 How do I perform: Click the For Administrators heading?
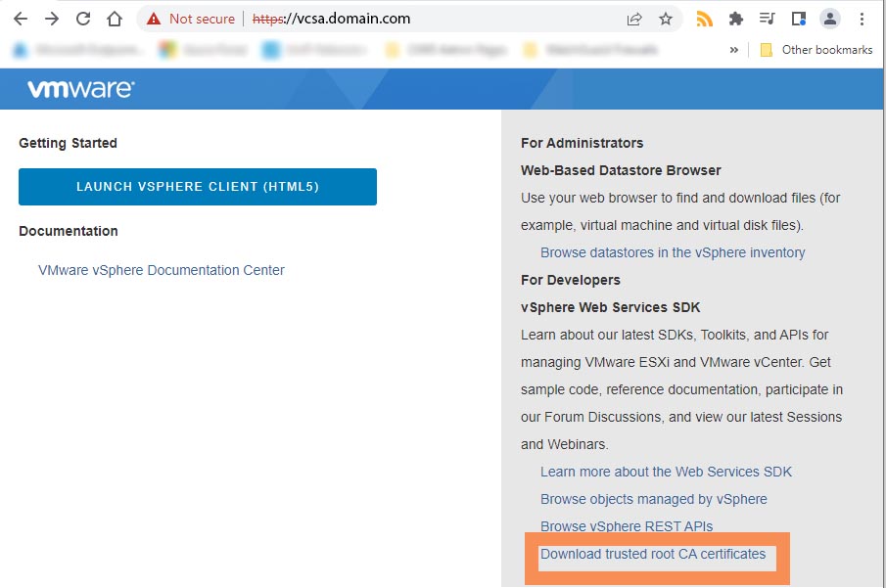(x=582, y=143)
